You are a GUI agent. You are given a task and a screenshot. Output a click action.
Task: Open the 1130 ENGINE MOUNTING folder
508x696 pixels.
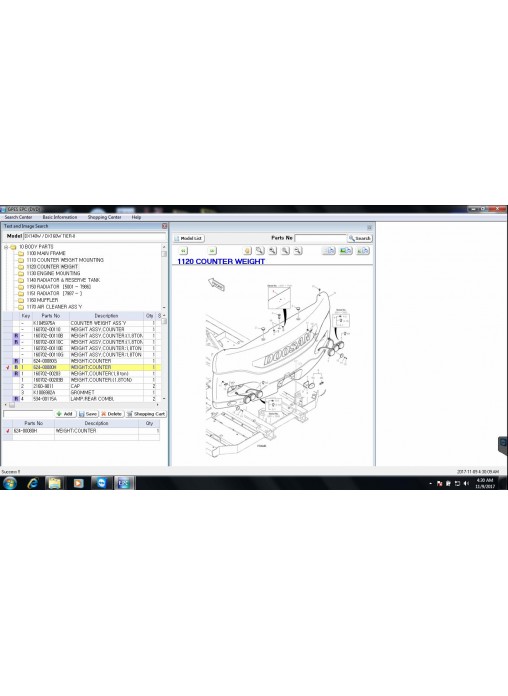pyautogui.click(x=53, y=273)
